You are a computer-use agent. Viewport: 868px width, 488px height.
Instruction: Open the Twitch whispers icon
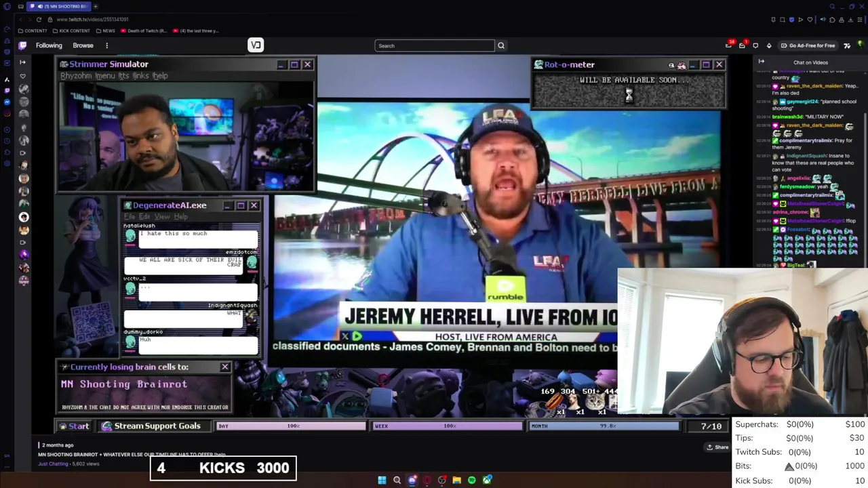tap(755, 45)
